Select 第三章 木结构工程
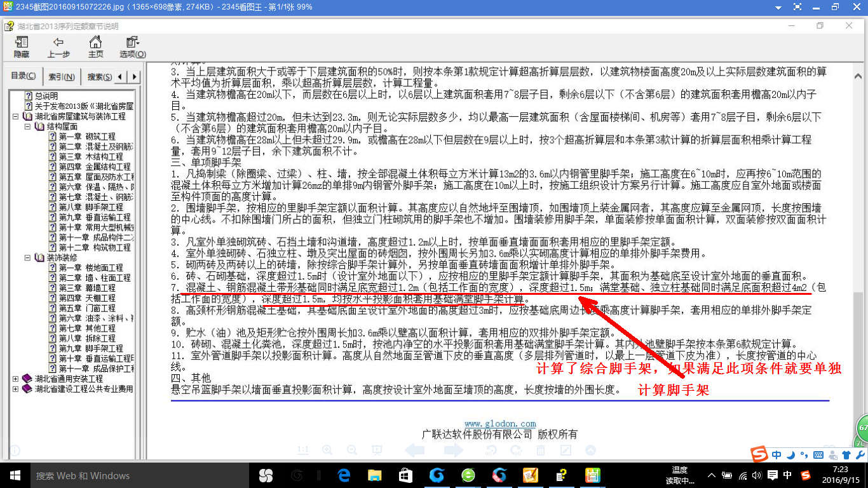Screen dimensions: 868x488 point(91,157)
